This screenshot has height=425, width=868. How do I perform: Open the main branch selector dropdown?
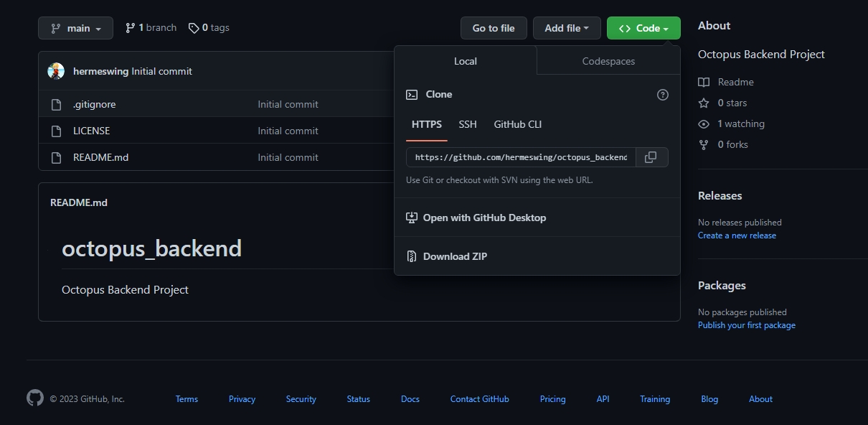pyautogui.click(x=75, y=28)
